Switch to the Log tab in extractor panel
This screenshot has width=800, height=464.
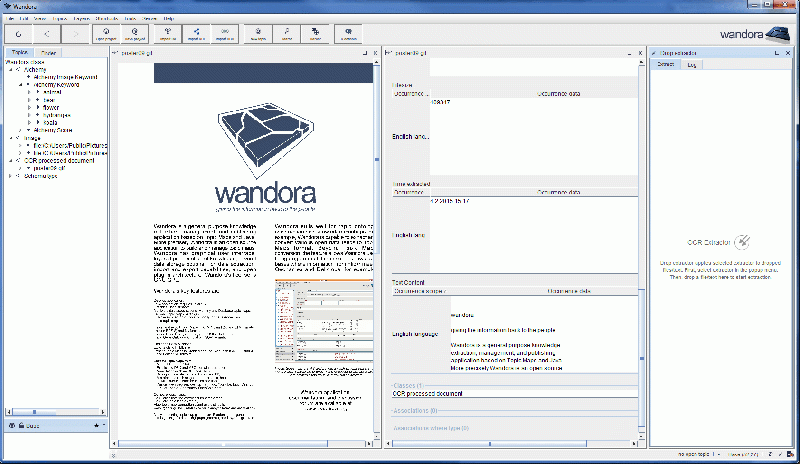(689, 64)
